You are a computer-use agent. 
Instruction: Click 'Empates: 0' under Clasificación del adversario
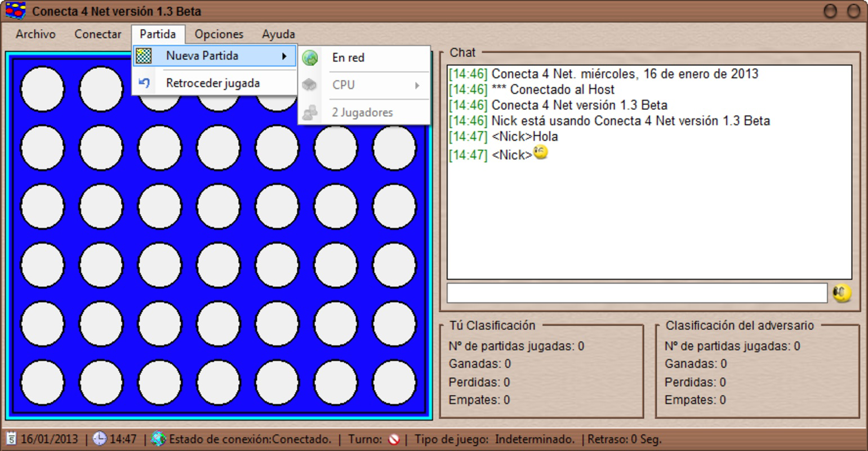coord(695,400)
